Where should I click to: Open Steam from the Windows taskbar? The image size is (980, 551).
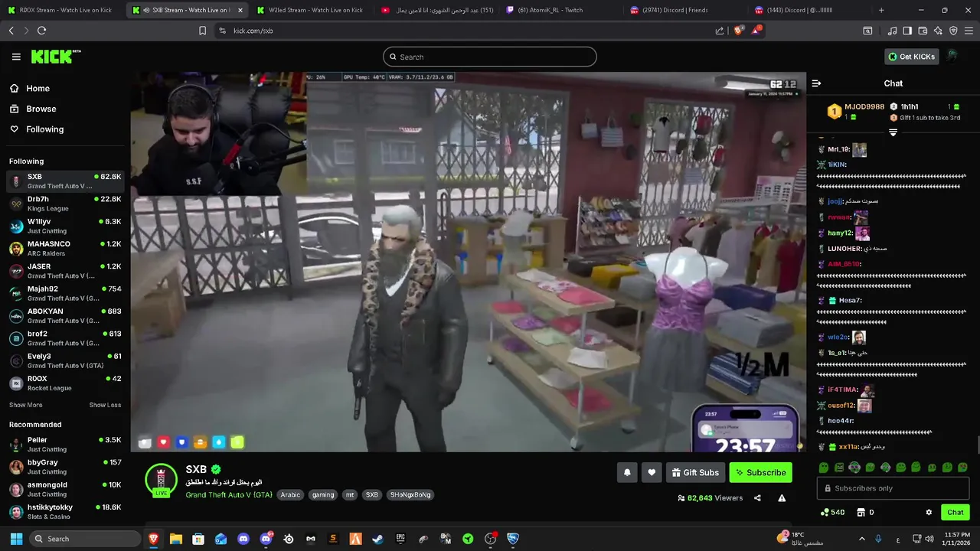click(377, 539)
